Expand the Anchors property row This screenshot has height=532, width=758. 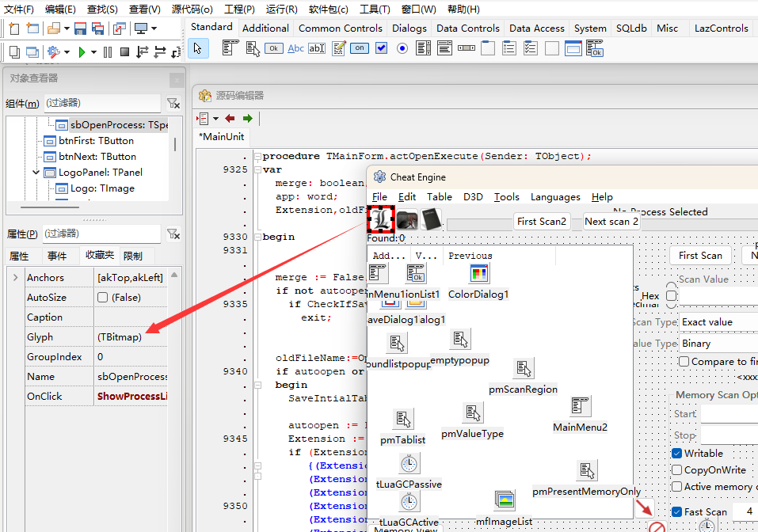pyautogui.click(x=16, y=278)
